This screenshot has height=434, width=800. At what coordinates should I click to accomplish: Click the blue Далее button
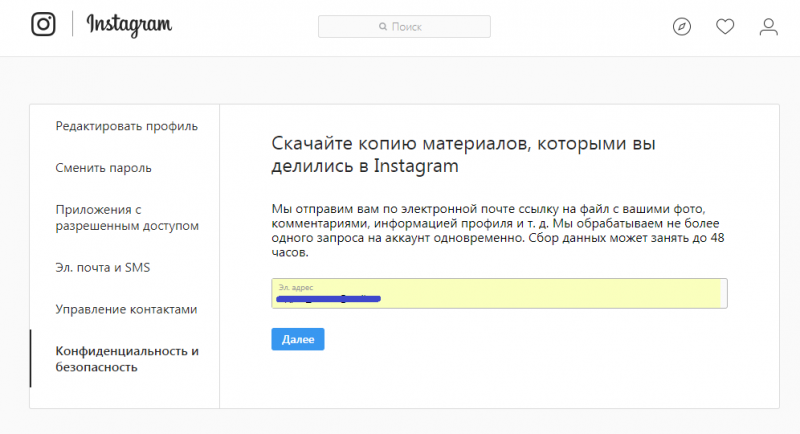point(298,339)
